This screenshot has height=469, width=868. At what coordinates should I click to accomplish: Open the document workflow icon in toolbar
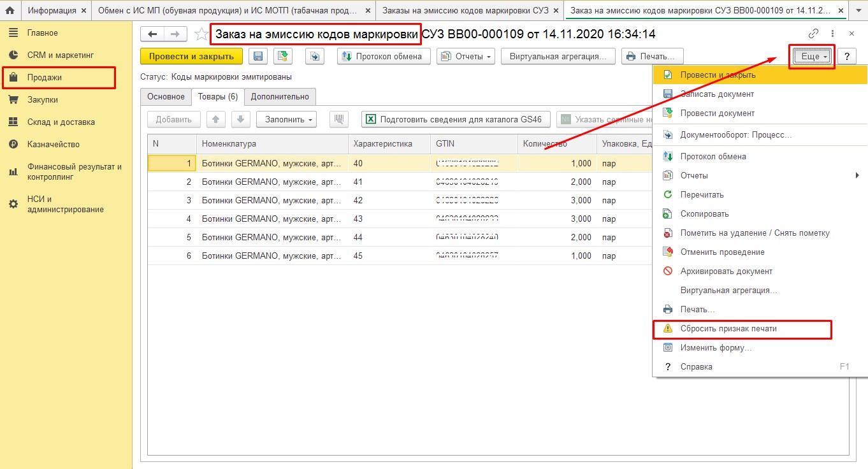pyautogui.click(x=315, y=56)
